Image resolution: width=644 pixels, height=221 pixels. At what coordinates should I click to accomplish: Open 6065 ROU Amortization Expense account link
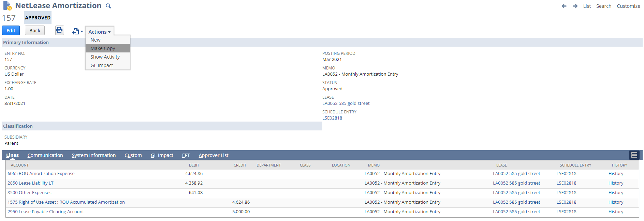click(41, 174)
